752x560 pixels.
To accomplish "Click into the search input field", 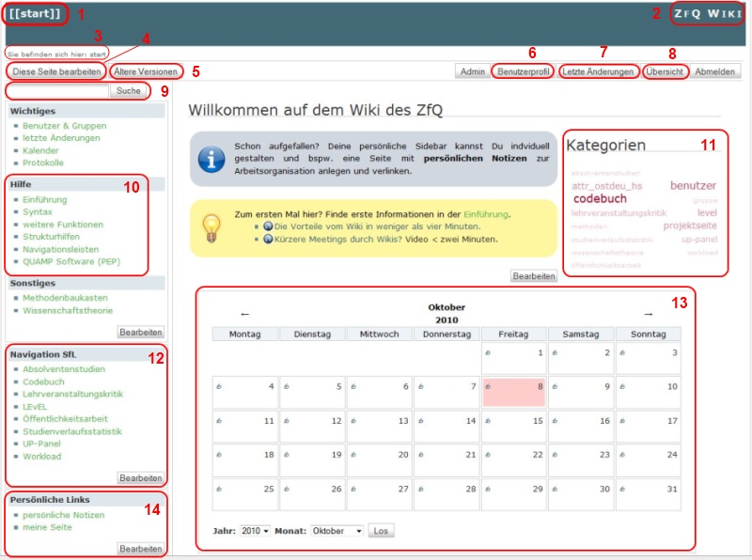I will (56, 91).
